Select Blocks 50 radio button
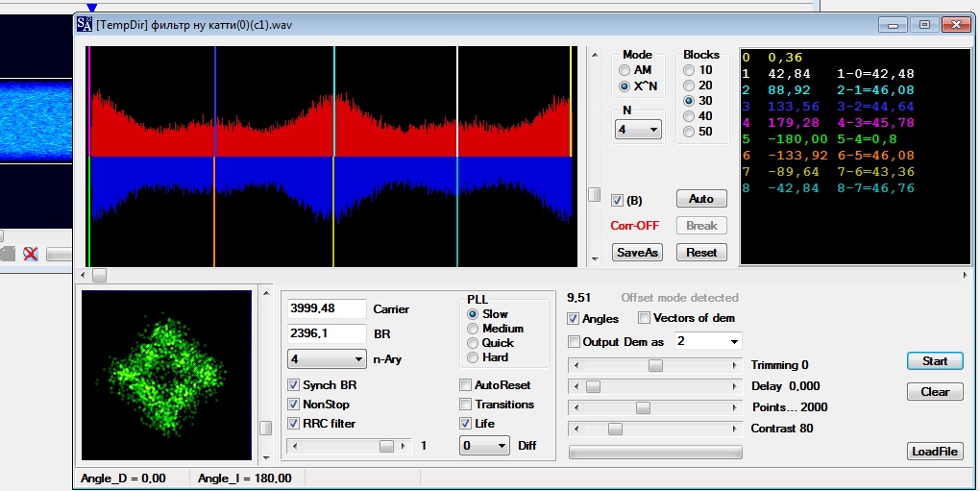The width and height of the screenshot is (980, 491). (x=689, y=132)
